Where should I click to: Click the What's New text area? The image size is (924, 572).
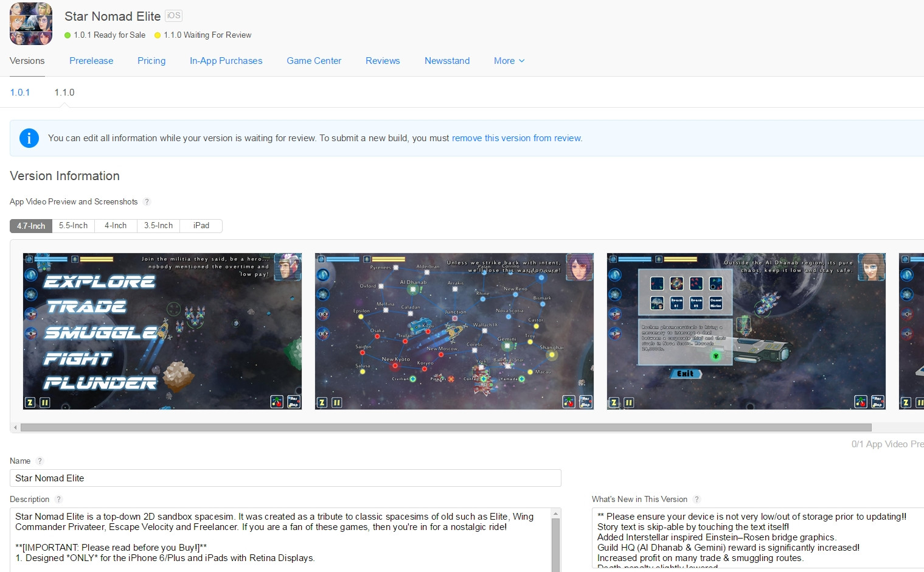pos(758,538)
